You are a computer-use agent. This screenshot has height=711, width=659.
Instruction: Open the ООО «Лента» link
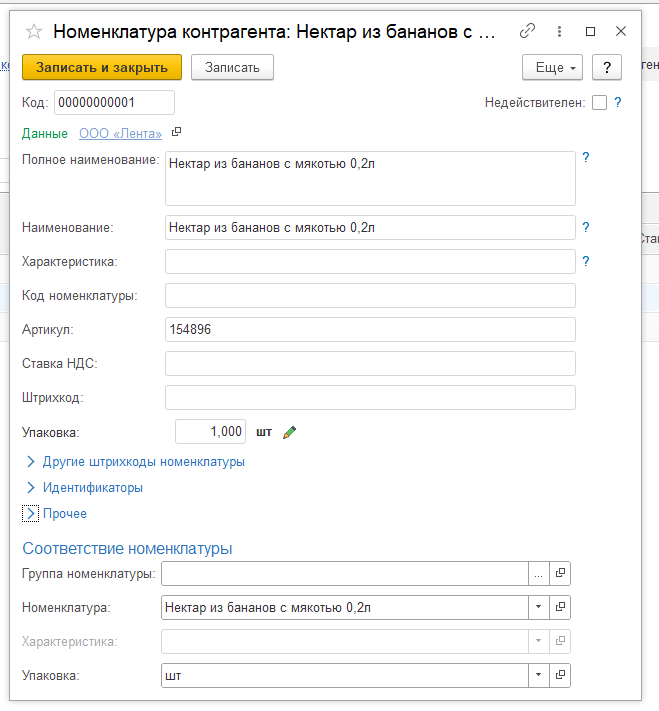tap(120, 133)
